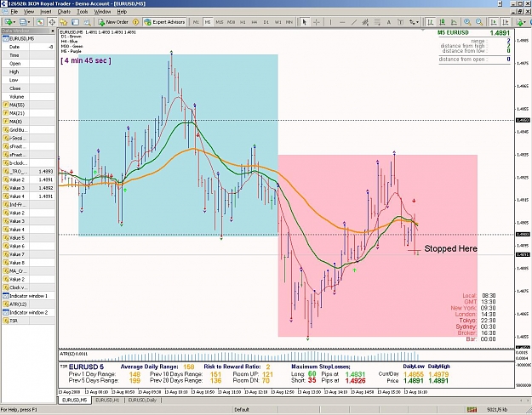Select the W1 timeframe button
The image size is (532, 415).
[277, 22]
